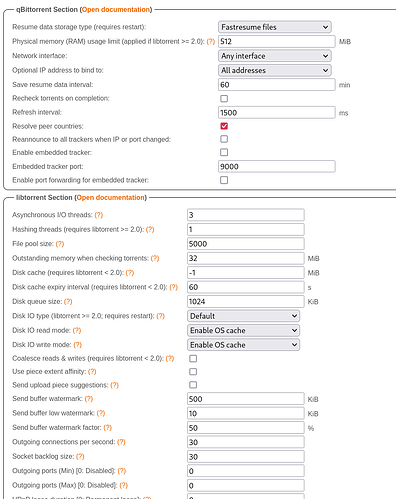Open documentation link in qBittorrent Section
Screen dimensions: 396x499
pyautogui.click(x=116, y=10)
